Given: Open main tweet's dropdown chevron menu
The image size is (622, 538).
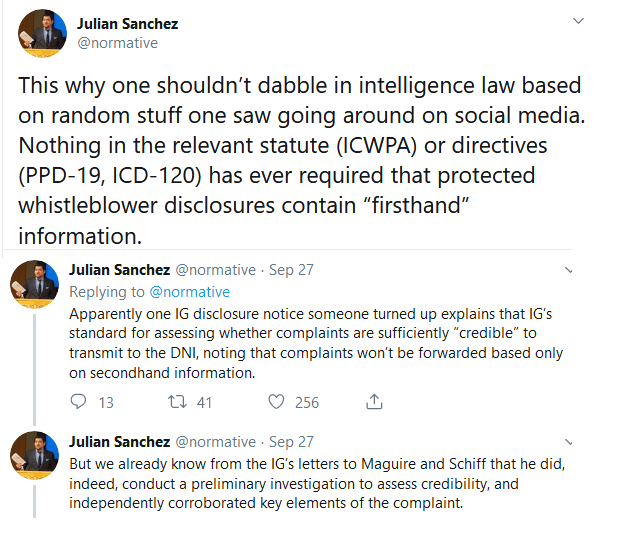Looking at the screenshot, I should click(579, 20).
